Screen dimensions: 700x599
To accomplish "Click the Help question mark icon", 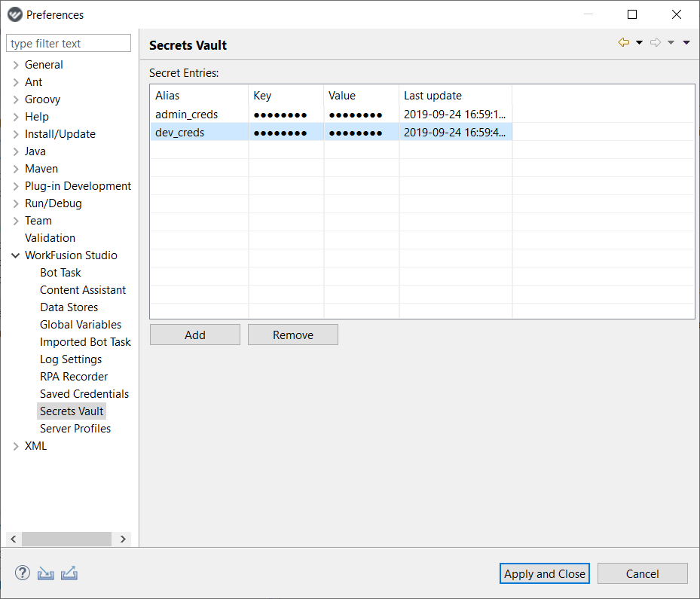I will (x=23, y=573).
